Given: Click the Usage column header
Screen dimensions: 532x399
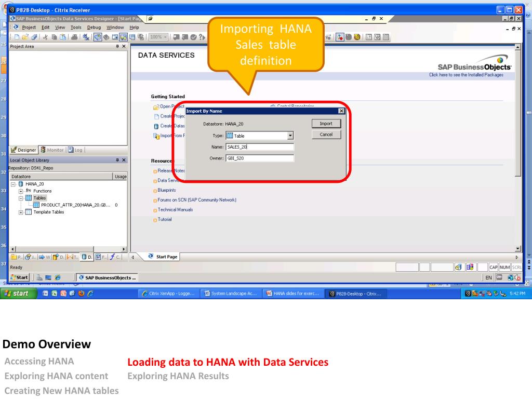Looking at the screenshot, I should click(121, 177).
